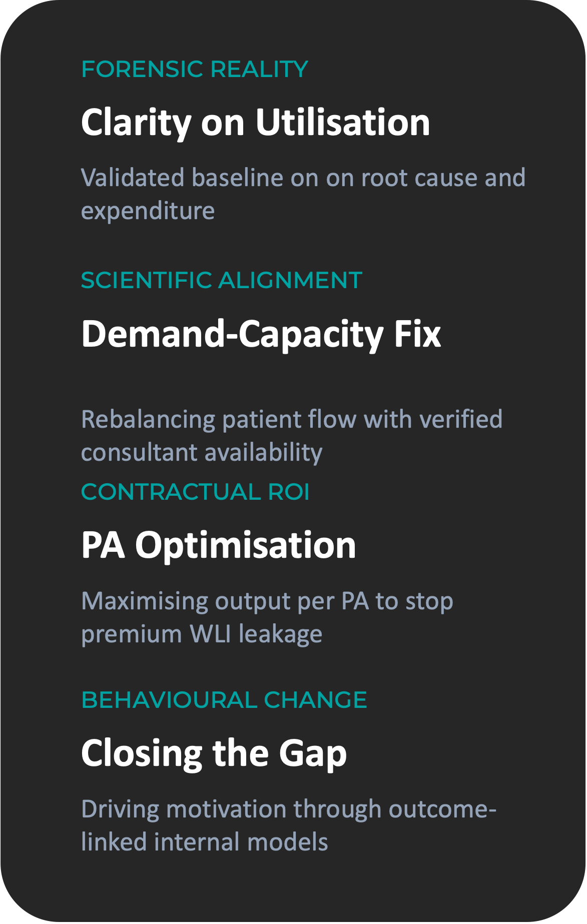
Task: Select the Clarity on Utilisation heading
Action: coord(255,122)
